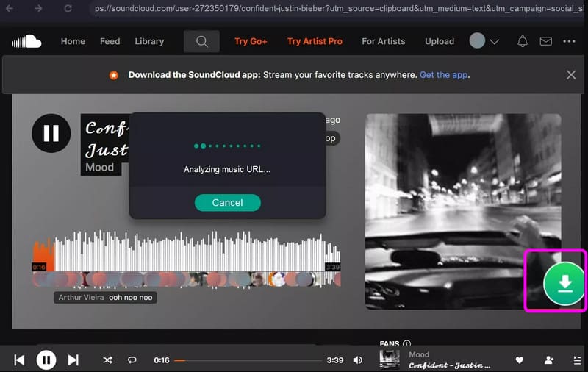Click the Fans info icon

[406, 343]
